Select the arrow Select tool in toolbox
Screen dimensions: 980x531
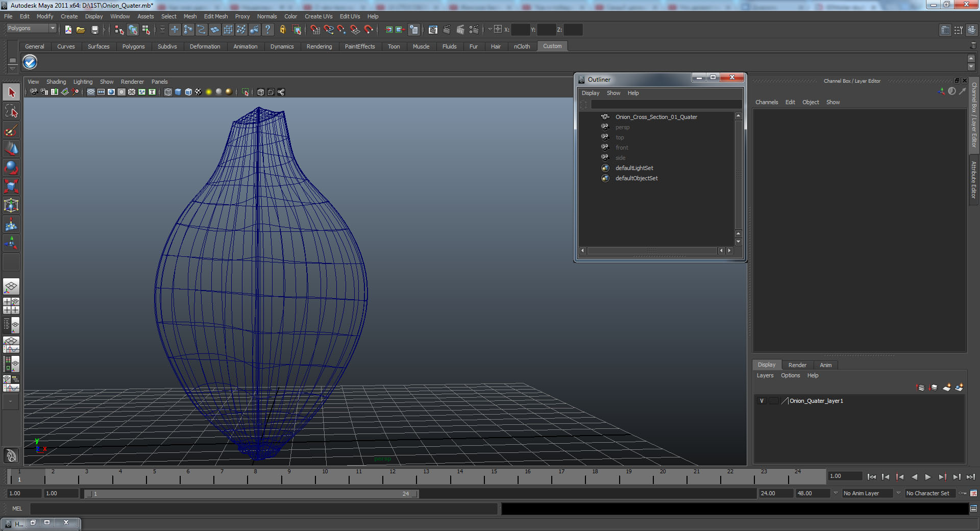tap(11, 92)
